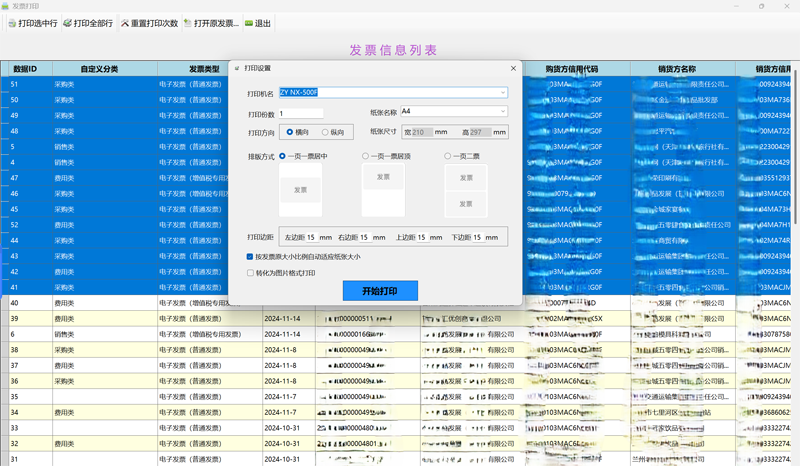Click the top-aligned invoice layout preview thumbnail

[383, 190]
